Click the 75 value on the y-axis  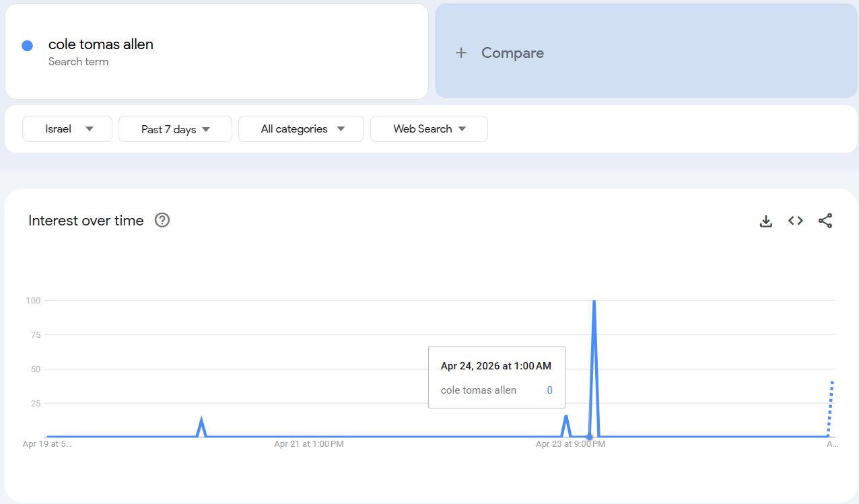point(35,334)
